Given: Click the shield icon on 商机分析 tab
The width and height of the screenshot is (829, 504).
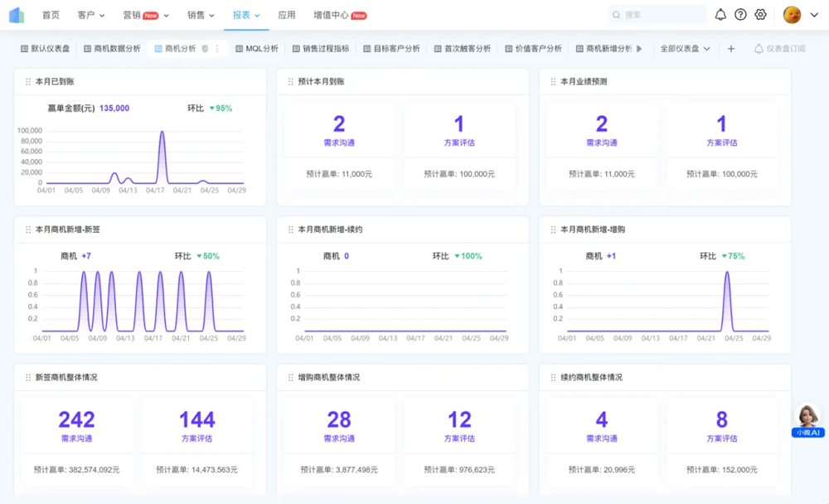Looking at the screenshot, I should point(206,49).
